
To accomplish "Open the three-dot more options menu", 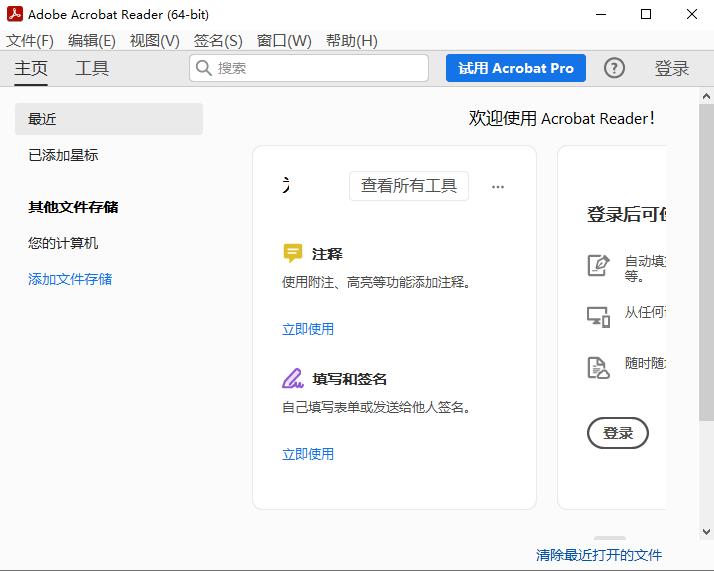I will pyautogui.click(x=498, y=187).
